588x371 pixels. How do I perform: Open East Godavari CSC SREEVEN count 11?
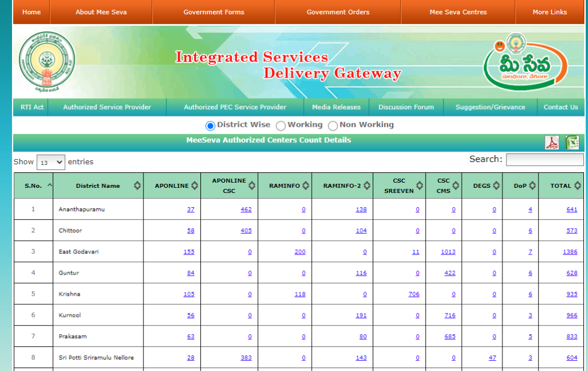point(416,252)
